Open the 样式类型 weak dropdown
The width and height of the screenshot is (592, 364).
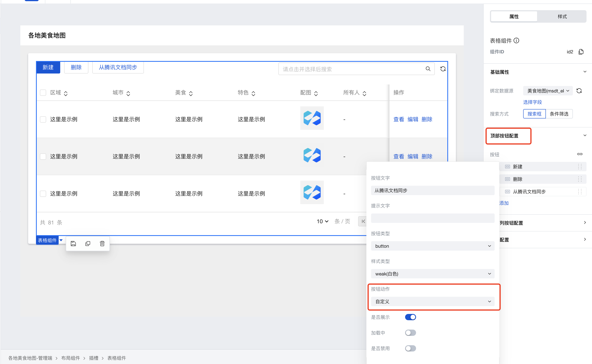pos(432,274)
